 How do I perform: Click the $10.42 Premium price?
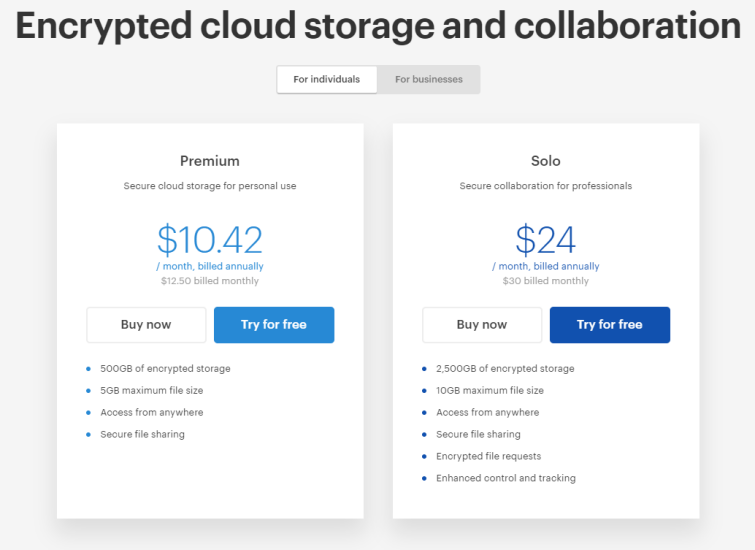click(x=210, y=239)
